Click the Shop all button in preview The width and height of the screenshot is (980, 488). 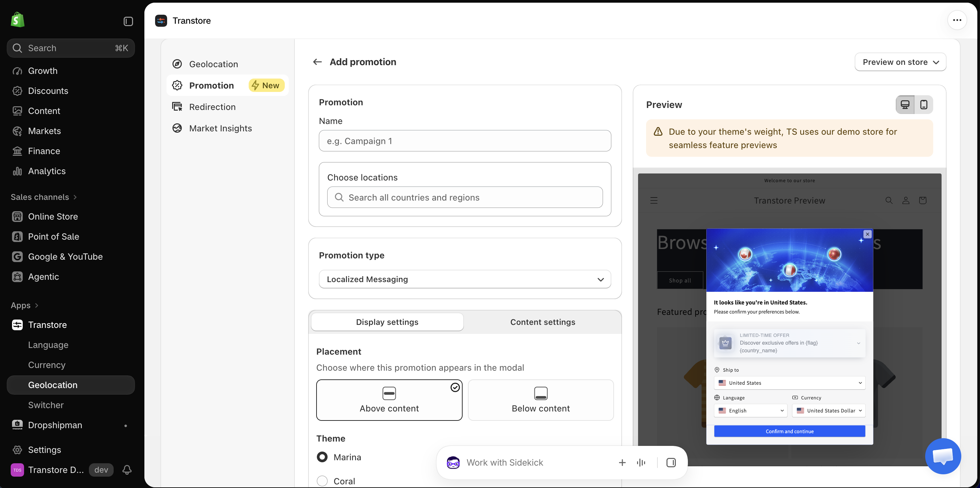point(680,280)
